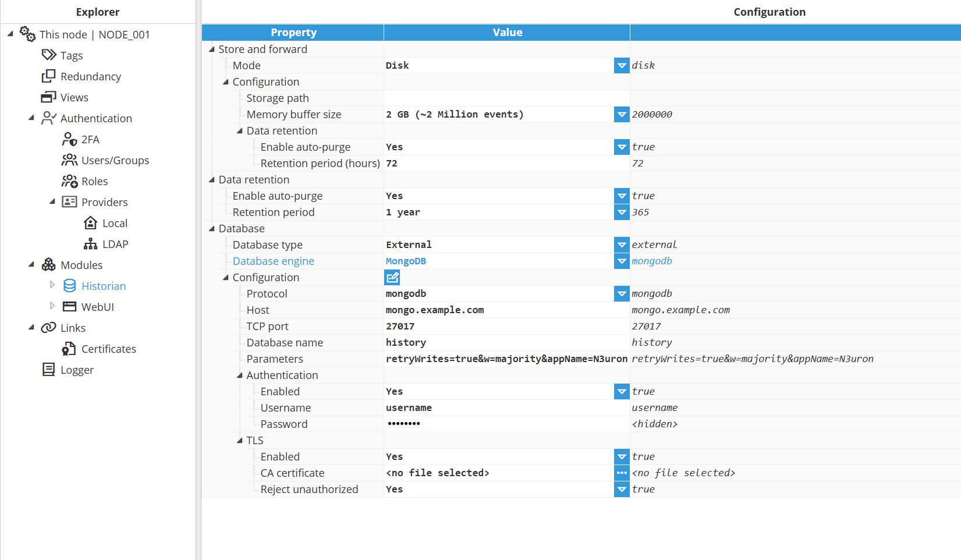
Task: Select the LDAP provider icon
Action: coord(90,244)
